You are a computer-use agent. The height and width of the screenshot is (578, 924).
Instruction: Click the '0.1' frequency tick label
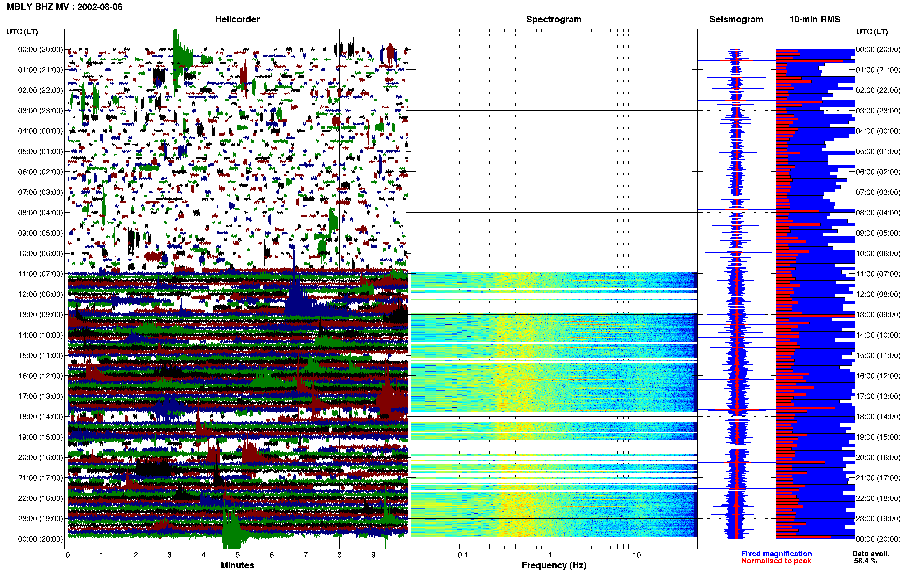point(463,555)
